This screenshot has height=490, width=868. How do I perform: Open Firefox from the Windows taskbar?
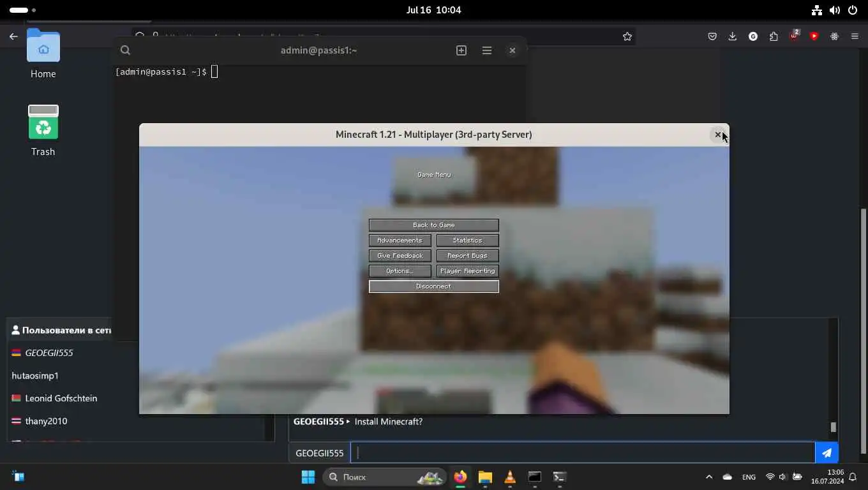point(460,477)
